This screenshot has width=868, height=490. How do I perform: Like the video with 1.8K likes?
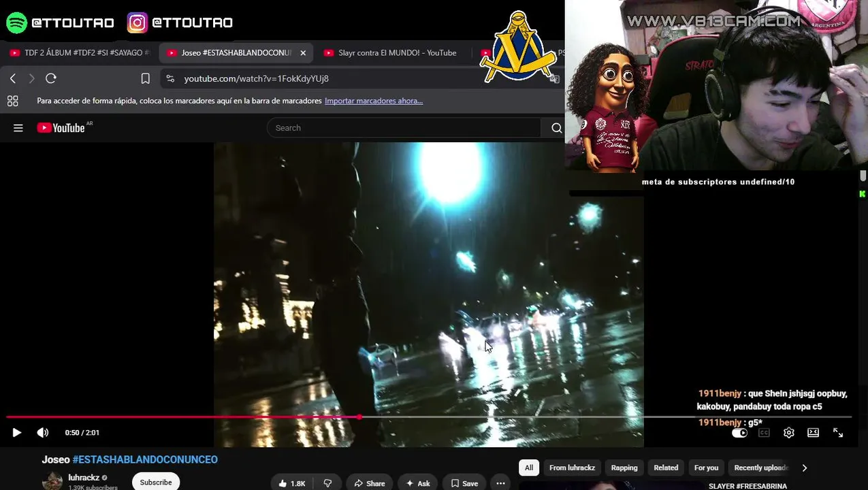pos(291,483)
